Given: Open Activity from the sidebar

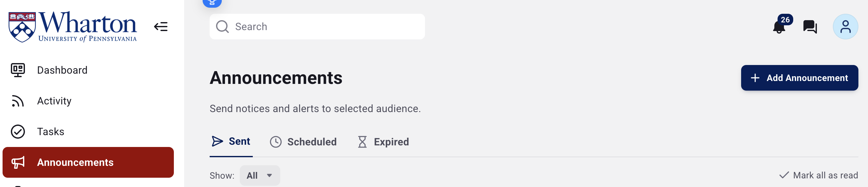Looking at the screenshot, I should tap(54, 101).
